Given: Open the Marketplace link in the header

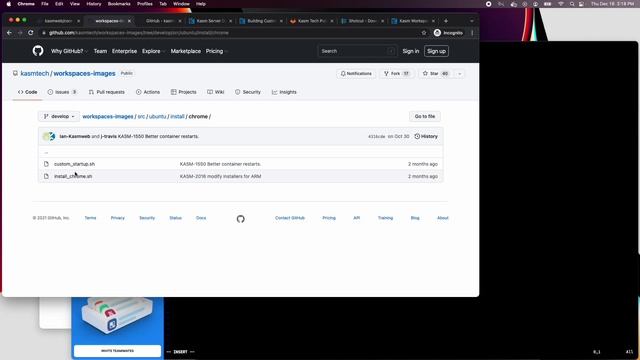Looking at the screenshot, I should (186, 51).
